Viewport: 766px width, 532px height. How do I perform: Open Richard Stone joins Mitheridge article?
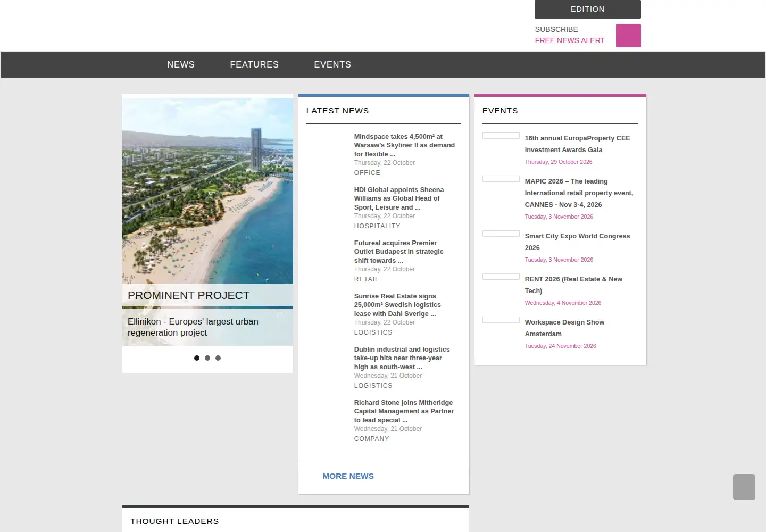click(404, 411)
